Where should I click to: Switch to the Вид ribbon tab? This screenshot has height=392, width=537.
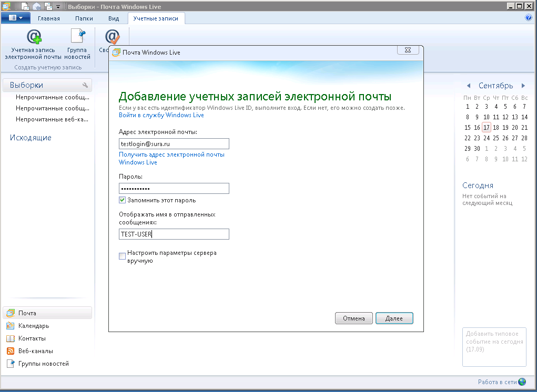114,18
